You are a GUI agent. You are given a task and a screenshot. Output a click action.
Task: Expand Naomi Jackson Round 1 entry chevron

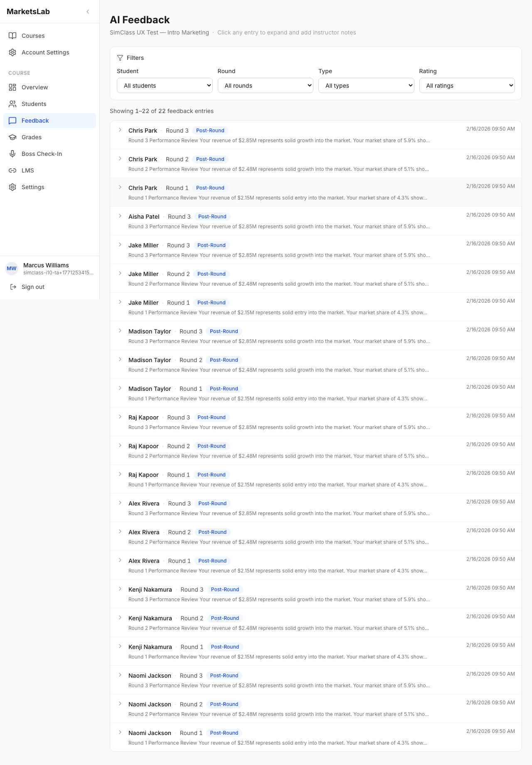click(120, 733)
